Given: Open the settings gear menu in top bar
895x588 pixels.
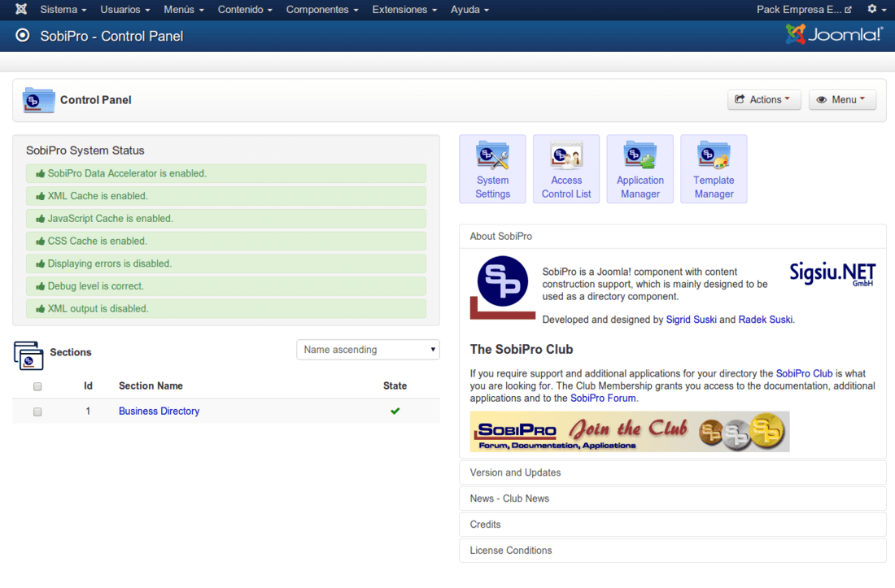Looking at the screenshot, I should click(875, 9).
